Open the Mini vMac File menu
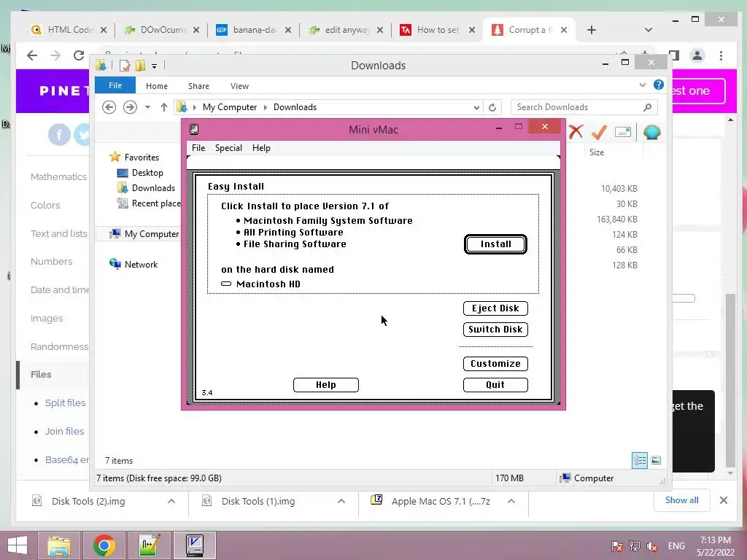747x560 pixels. point(198,148)
